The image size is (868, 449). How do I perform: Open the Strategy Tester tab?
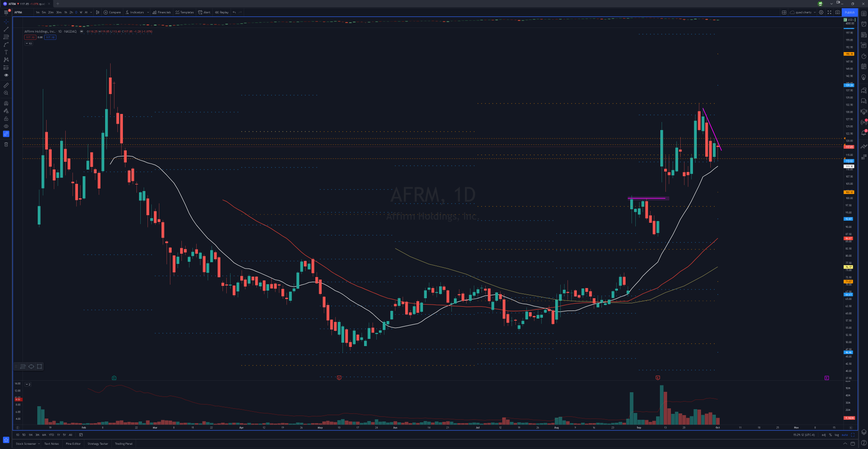98,444
